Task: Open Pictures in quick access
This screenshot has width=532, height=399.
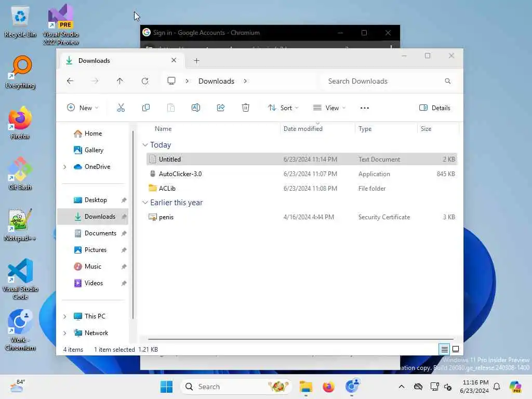Action: tap(92, 250)
